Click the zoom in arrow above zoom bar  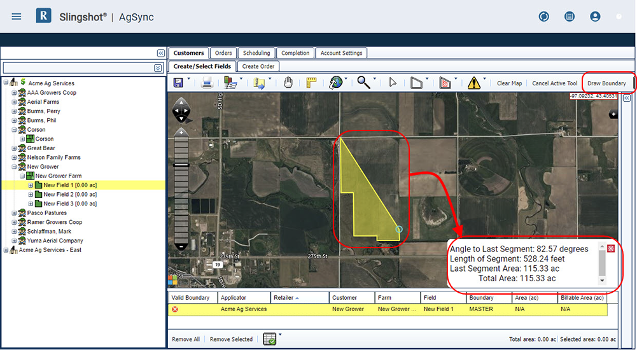(x=181, y=132)
